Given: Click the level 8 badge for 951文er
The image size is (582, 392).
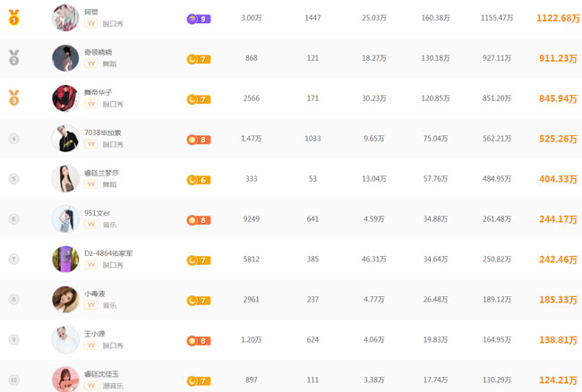Looking at the screenshot, I should [199, 220].
